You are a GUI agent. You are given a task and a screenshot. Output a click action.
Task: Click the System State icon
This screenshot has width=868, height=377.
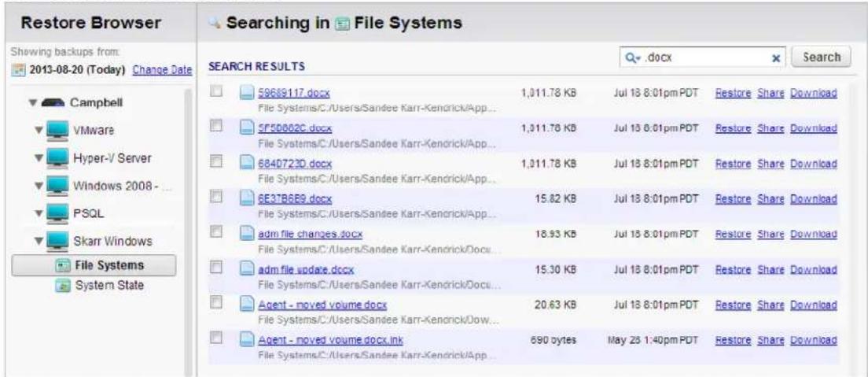[61, 286]
